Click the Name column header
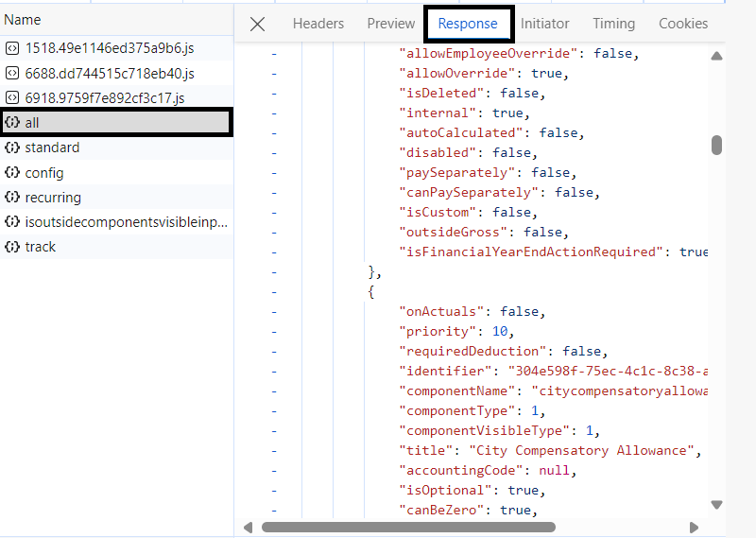 click(x=23, y=20)
